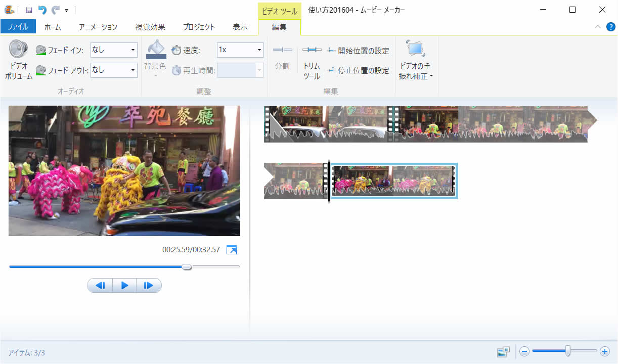Open the help question mark icon
Viewport: 618px width, 364px height.
(610, 27)
